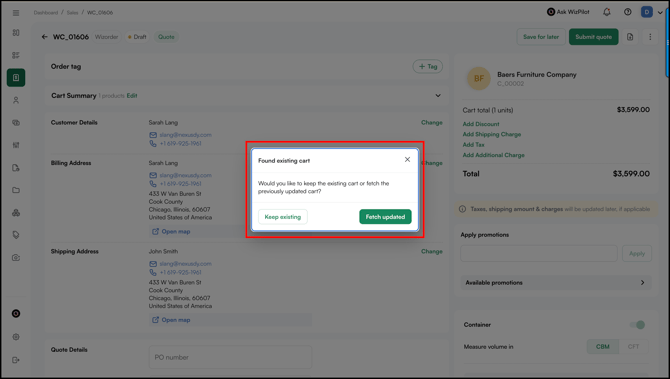Toggle the Container switch
Screen dimensions: 670x379
(637, 325)
